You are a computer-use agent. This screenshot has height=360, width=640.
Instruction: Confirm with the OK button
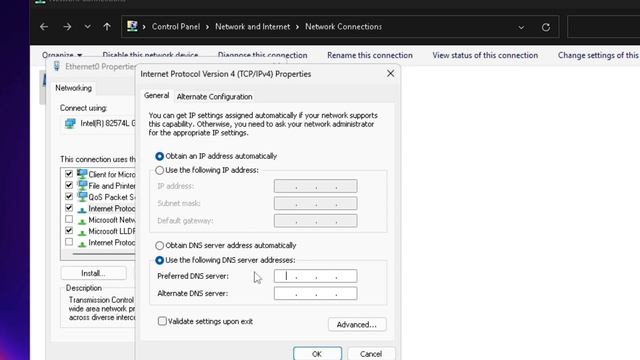pos(317,353)
